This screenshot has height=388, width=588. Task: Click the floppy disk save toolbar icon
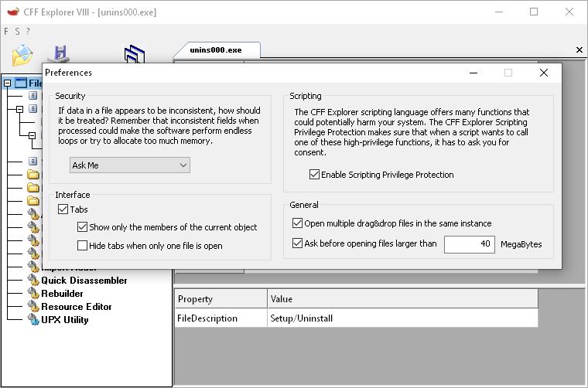(x=60, y=53)
